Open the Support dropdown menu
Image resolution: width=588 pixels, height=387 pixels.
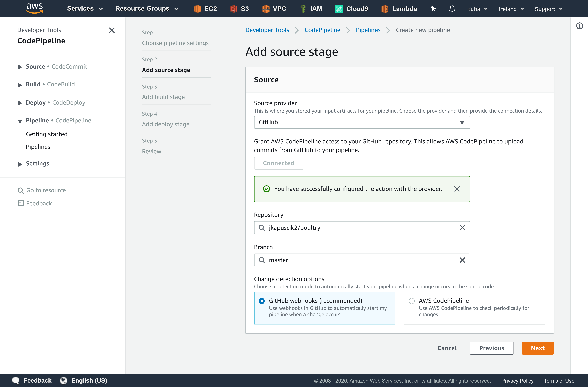click(x=549, y=9)
